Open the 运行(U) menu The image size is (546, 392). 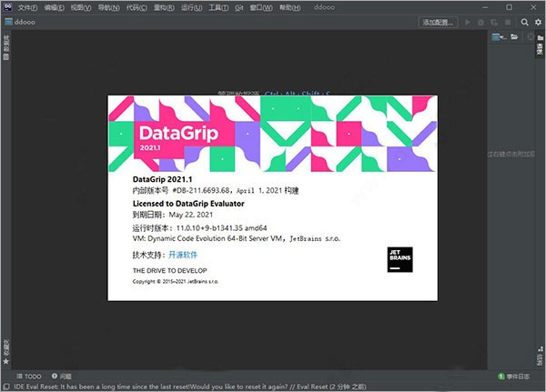click(191, 7)
